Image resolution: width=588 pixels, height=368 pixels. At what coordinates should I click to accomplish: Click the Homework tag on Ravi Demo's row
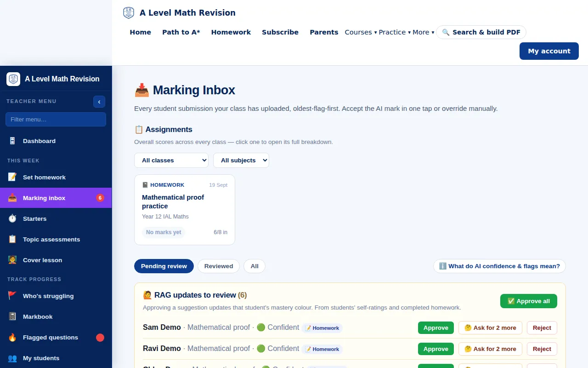click(x=322, y=350)
